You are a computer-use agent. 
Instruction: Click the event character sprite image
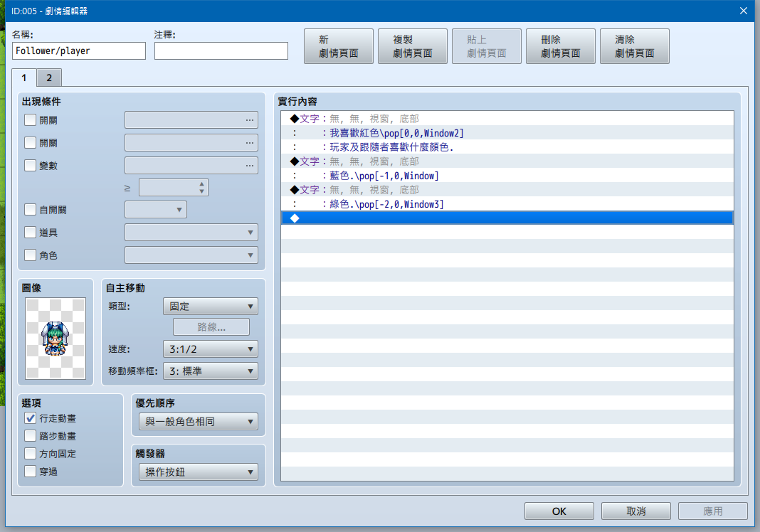56,339
